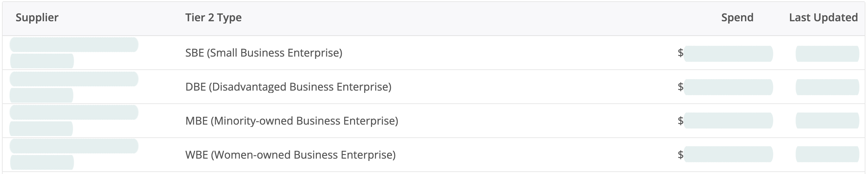
Task: Click the last updated date in SBE row
Action: tap(827, 54)
